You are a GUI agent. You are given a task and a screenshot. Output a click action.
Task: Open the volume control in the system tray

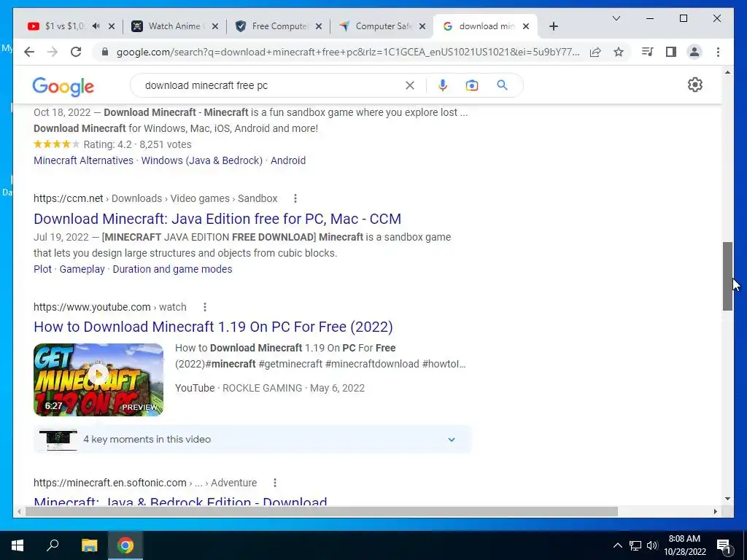tap(652, 545)
